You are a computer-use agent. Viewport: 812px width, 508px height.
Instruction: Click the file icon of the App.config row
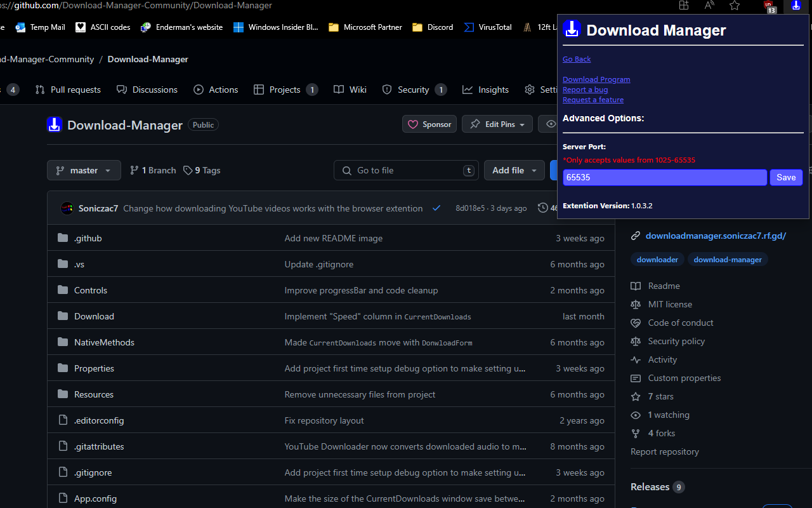click(63, 498)
